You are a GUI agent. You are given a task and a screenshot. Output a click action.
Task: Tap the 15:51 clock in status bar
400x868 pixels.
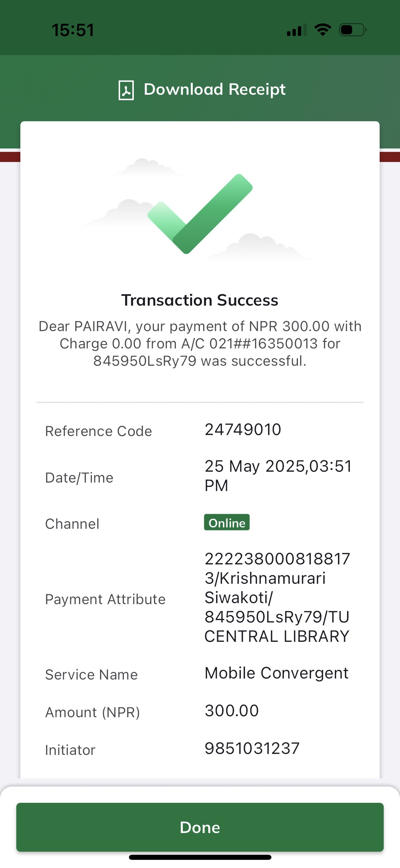click(73, 30)
